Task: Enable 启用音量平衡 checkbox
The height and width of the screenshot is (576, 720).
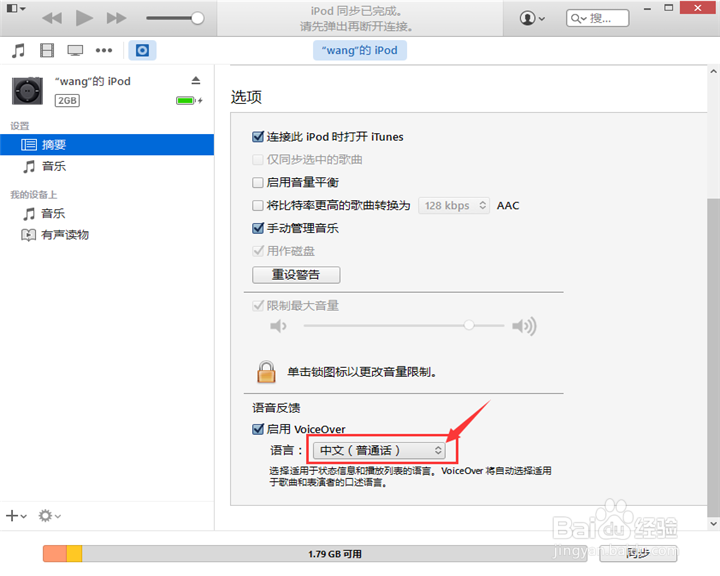Action: coord(258,182)
